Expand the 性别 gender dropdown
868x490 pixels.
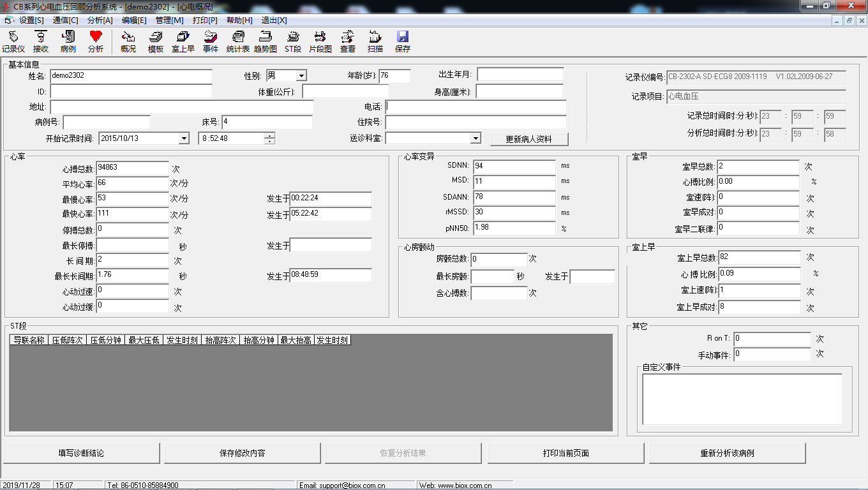pyautogui.click(x=301, y=76)
